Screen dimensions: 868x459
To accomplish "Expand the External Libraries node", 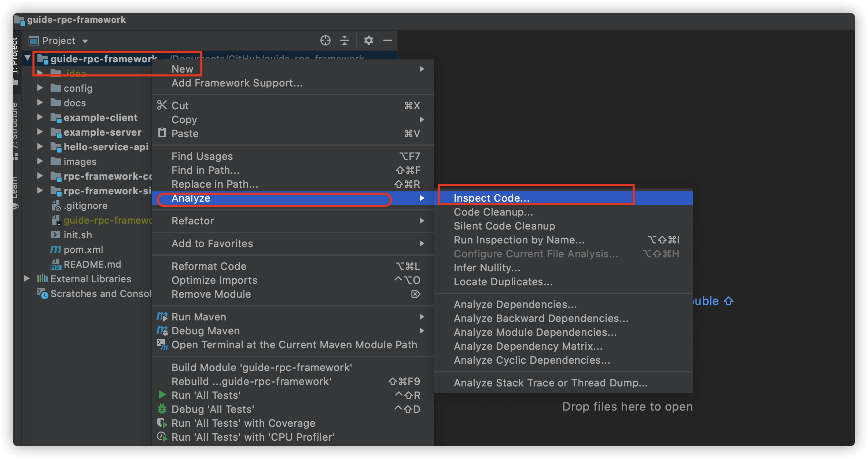I will (x=27, y=279).
